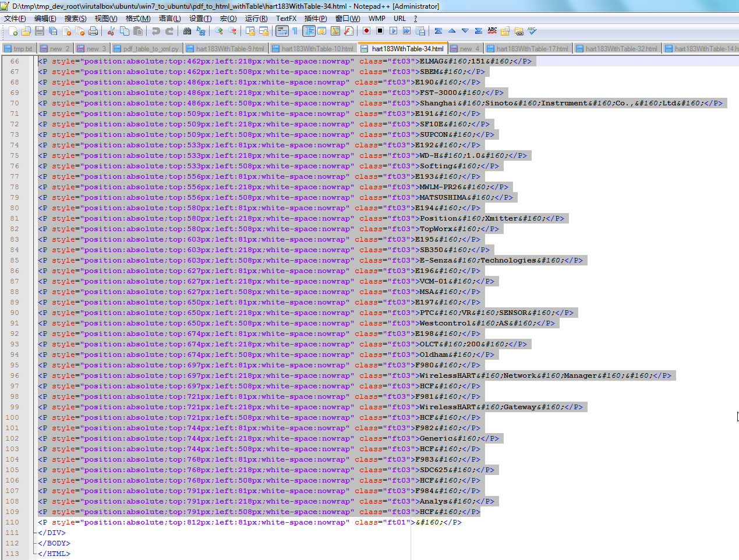739x560 pixels.
Task: Open the Replace dialog icon
Action: coord(201,31)
